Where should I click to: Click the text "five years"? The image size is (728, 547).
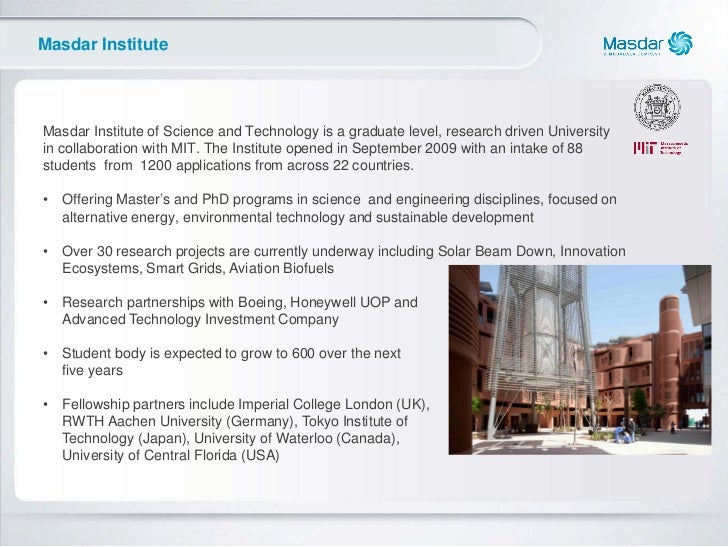tap(92, 371)
